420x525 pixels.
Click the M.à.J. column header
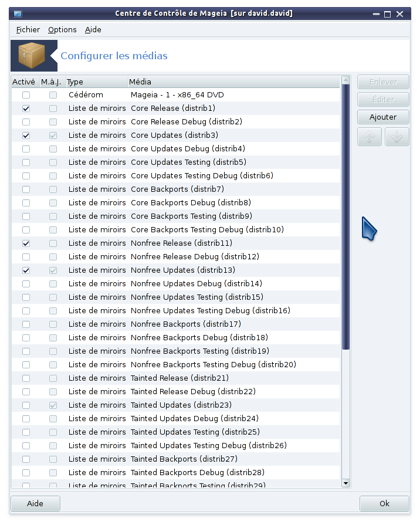coord(53,82)
